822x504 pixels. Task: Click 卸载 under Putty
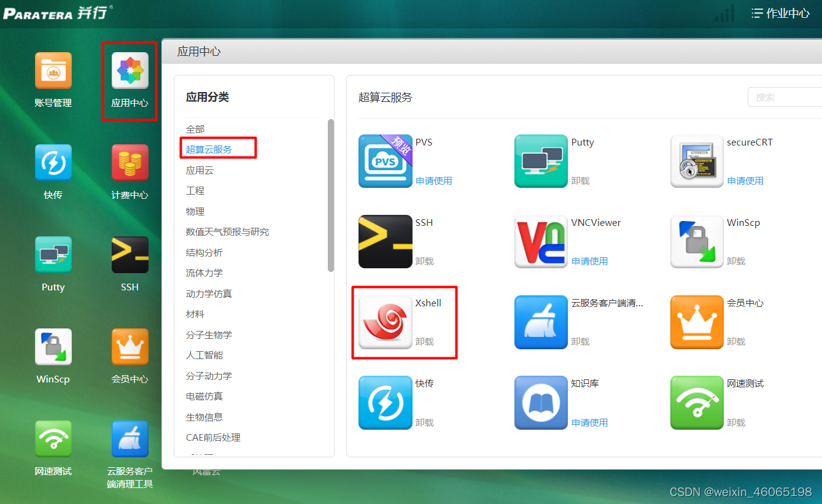580,180
